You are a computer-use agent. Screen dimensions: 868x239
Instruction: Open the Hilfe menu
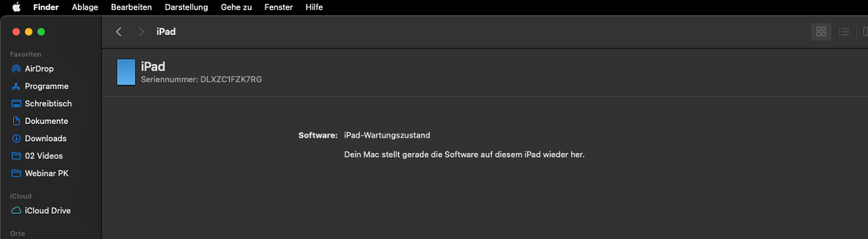tap(314, 7)
